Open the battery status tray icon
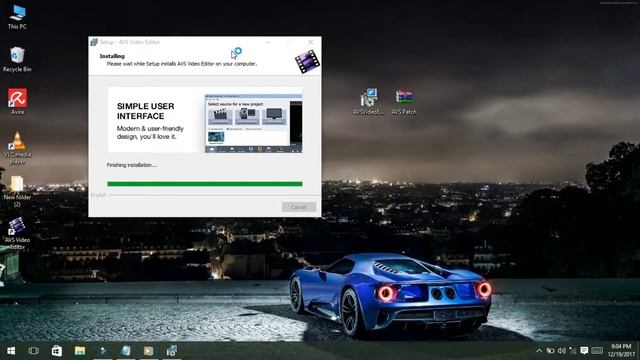Screen dimensions: 640x360 (551, 351)
